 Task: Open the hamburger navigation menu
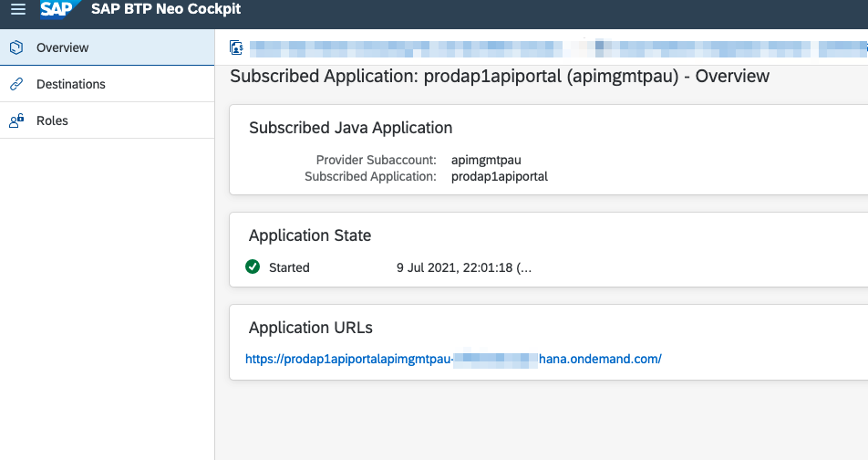tap(18, 10)
